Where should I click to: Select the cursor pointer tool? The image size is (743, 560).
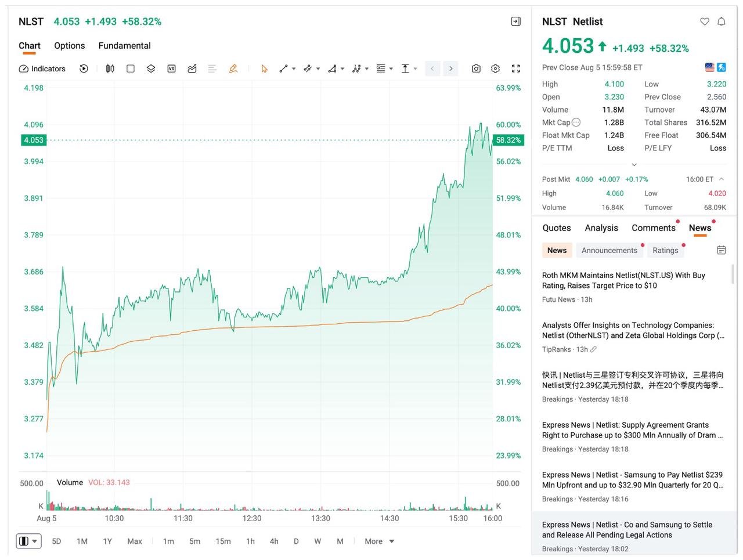pos(265,68)
